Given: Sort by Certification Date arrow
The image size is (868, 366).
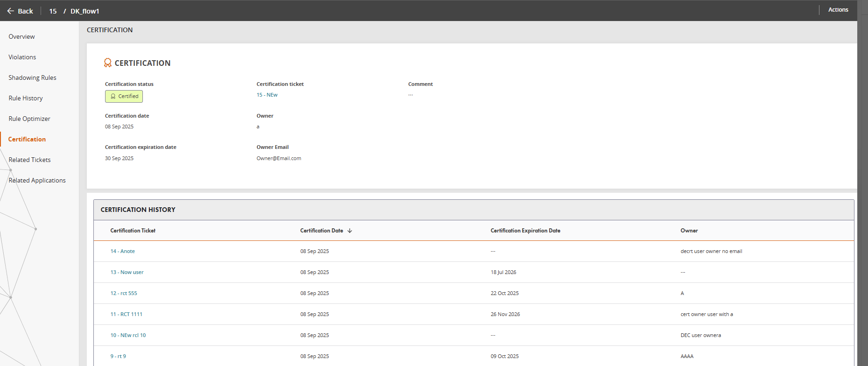Looking at the screenshot, I should pos(350,231).
